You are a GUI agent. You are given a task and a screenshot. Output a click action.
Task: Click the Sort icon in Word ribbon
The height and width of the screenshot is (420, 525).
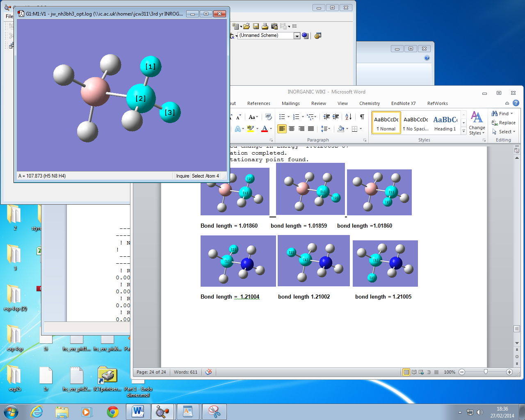pyautogui.click(x=348, y=117)
